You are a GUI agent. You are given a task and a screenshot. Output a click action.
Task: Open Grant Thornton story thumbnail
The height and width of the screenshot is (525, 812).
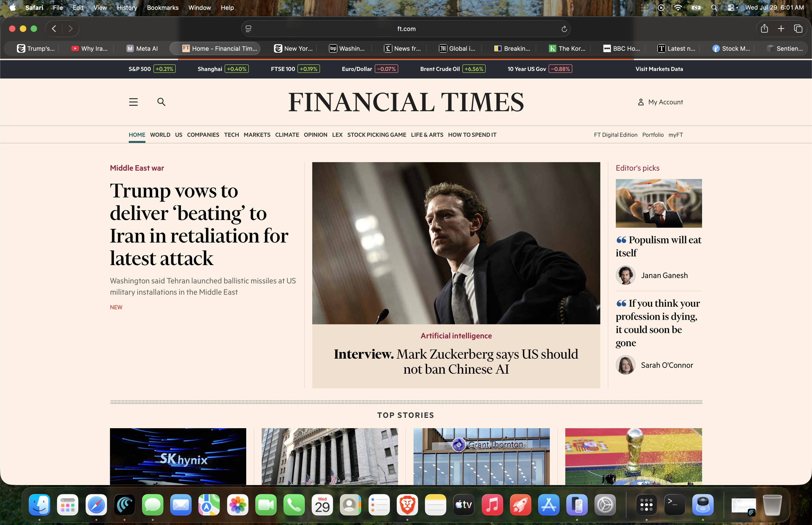tap(481, 456)
